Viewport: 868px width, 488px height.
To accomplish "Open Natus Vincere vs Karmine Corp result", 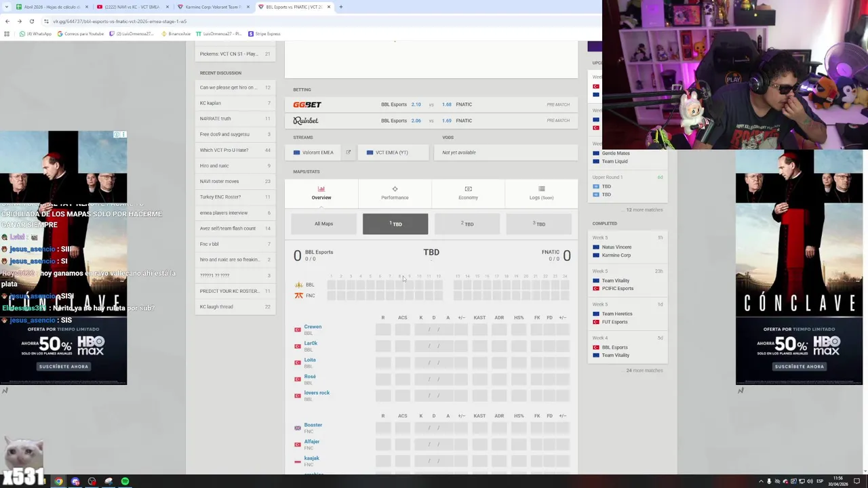I will click(x=627, y=247).
